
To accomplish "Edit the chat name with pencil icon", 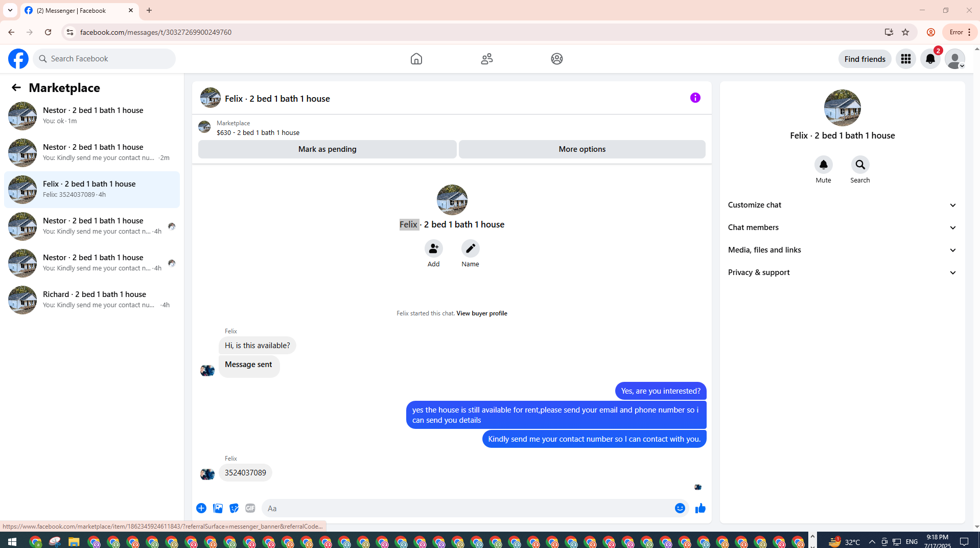I will [470, 248].
